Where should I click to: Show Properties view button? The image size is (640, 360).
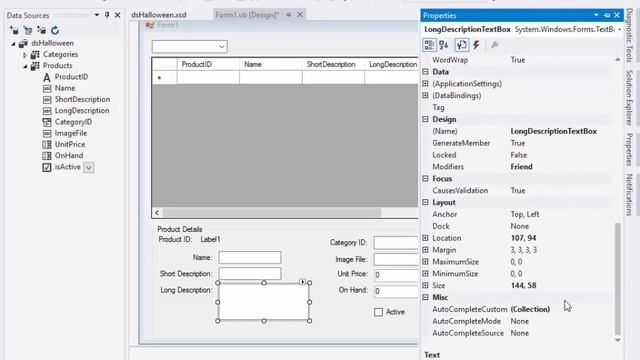[462, 45]
